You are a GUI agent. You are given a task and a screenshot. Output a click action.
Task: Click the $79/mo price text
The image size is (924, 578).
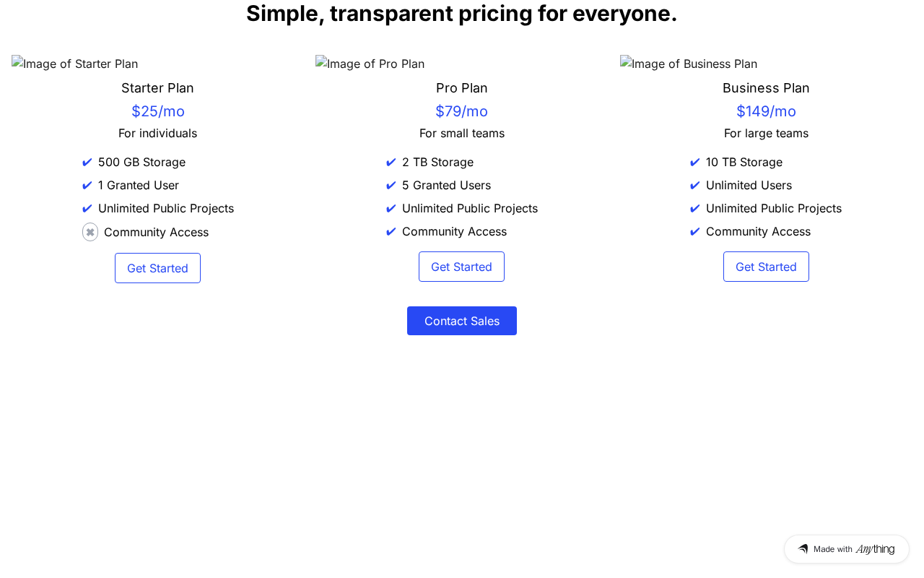(x=462, y=111)
